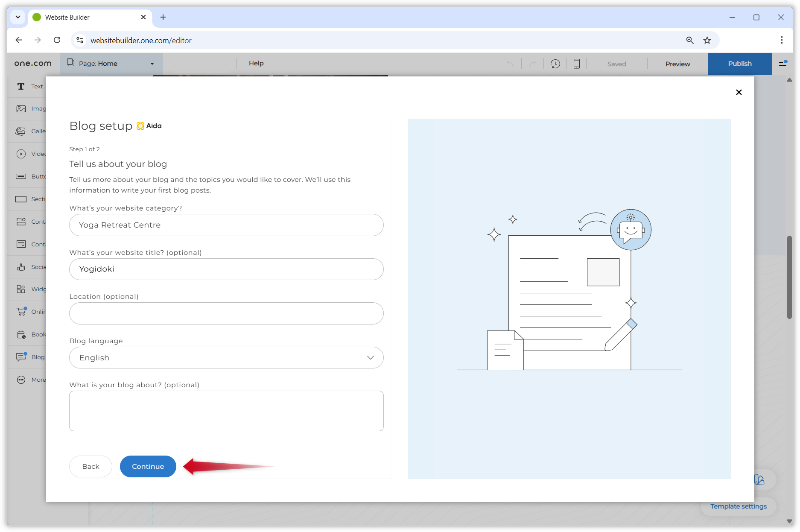Select the Video element icon
This screenshot has height=532, width=800.
(21, 154)
